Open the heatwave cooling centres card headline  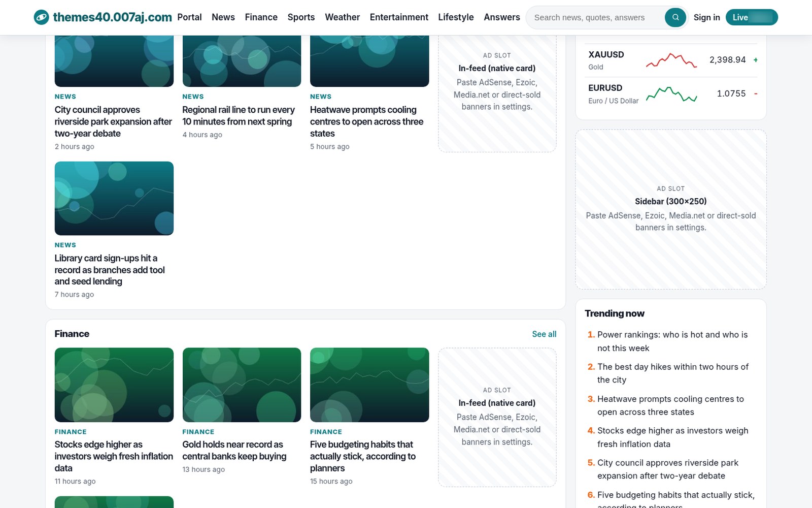point(367,121)
